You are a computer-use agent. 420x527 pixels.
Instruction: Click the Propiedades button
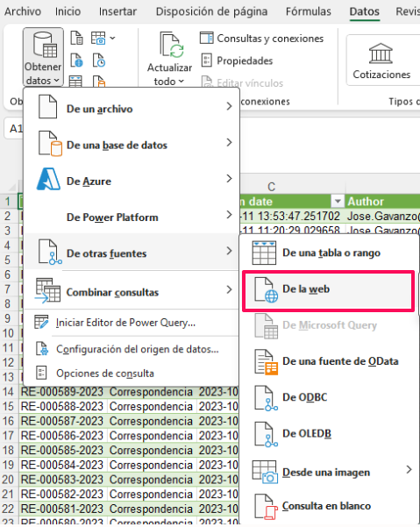tap(237, 61)
